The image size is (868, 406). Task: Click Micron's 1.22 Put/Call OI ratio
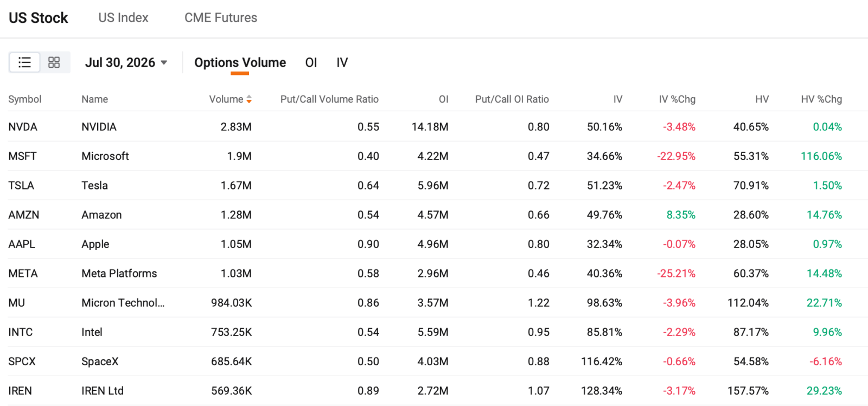tap(539, 303)
